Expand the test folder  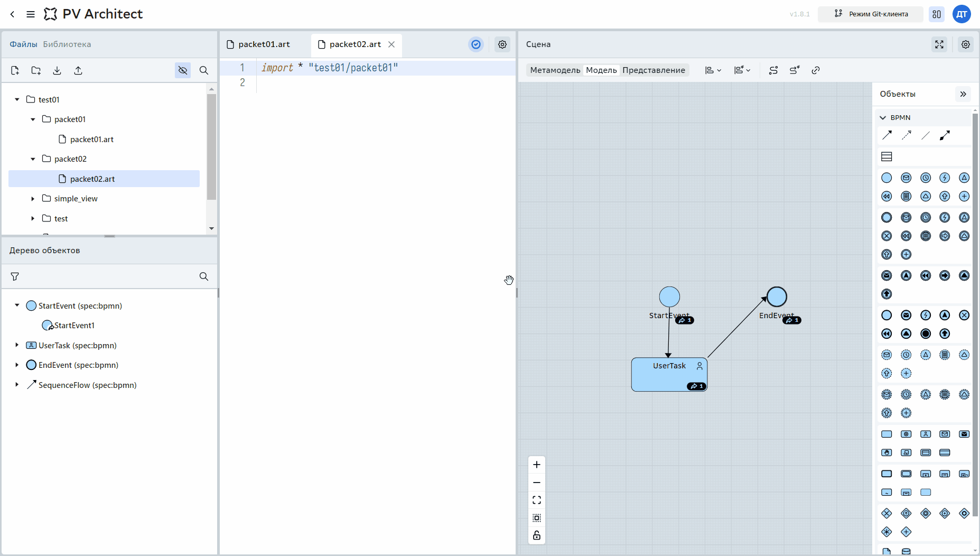33,218
